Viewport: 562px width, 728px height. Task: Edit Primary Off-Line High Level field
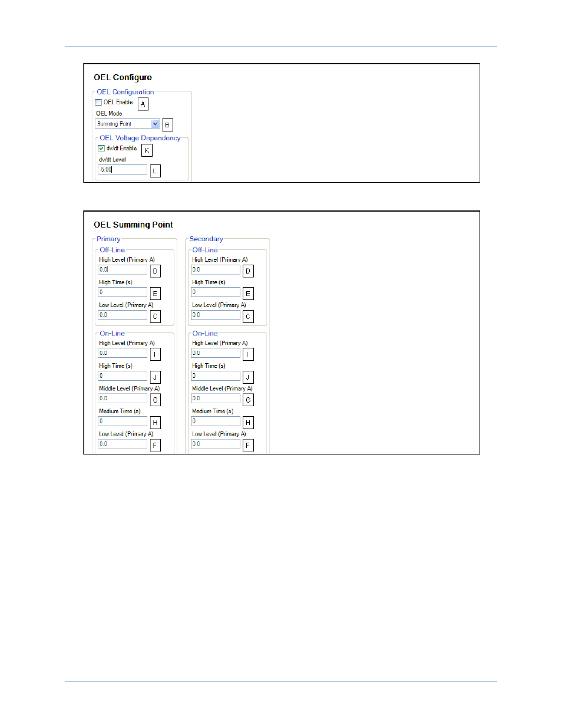pos(123,270)
